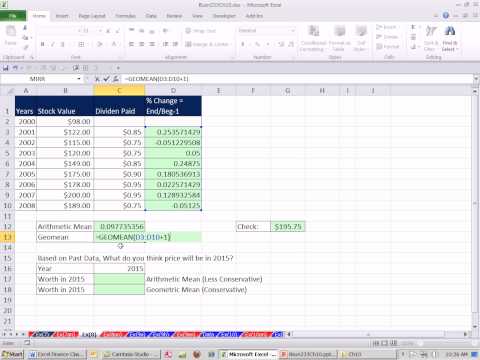Click the Windows Start button
The width and height of the screenshot is (480, 360).
point(13,354)
